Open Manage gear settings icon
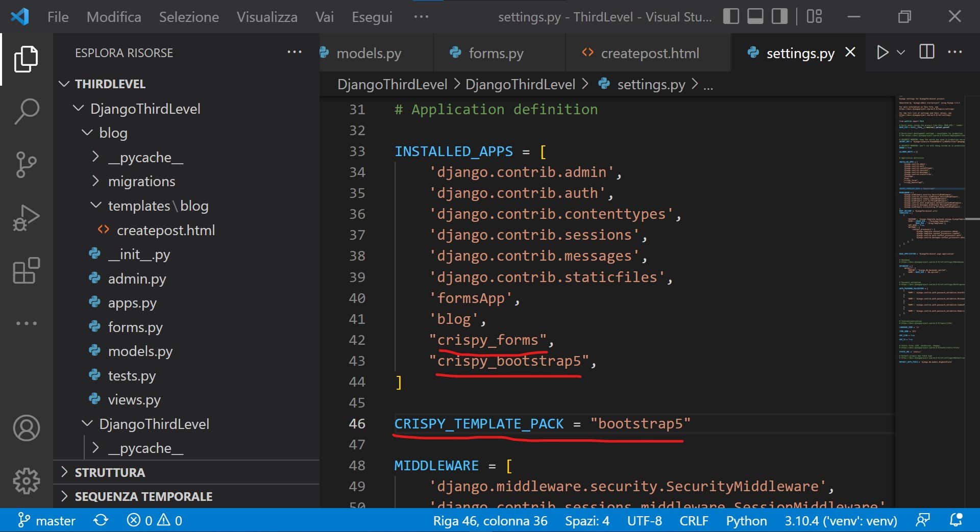The height and width of the screenshot is (532, 980). [x=26, y=480]
